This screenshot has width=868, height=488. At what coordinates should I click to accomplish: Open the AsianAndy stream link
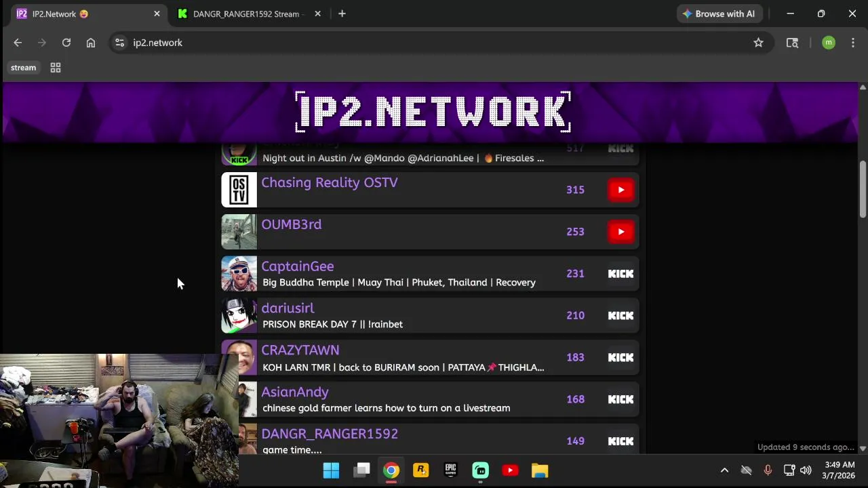[295, 392]
